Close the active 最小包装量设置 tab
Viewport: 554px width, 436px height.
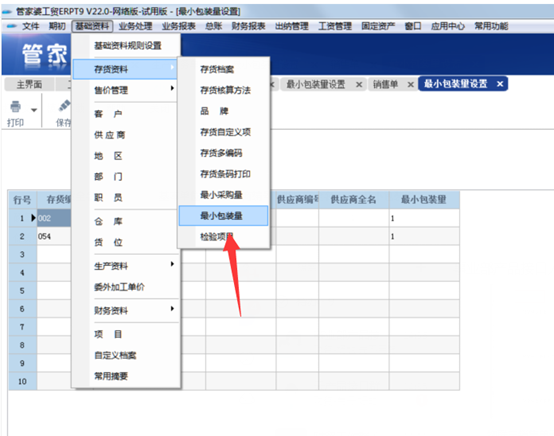click(x=500, y=84)
